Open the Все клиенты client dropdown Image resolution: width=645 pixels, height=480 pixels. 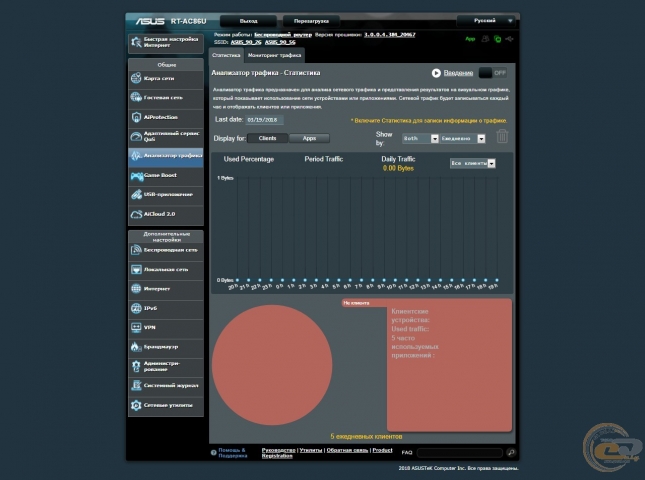pos(472,163)
